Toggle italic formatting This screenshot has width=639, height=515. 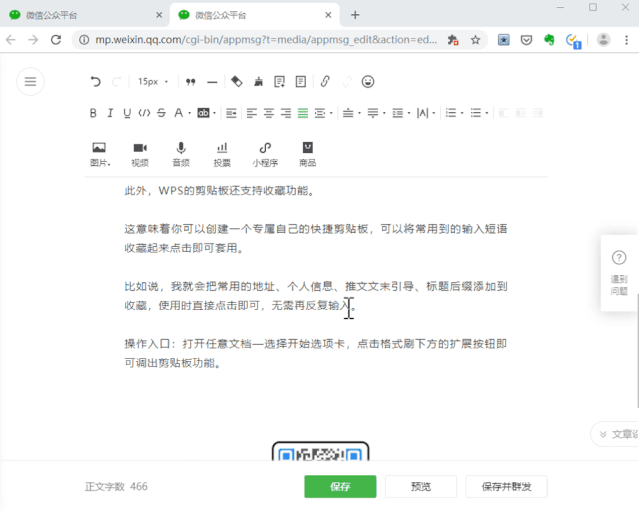point(110,113)
